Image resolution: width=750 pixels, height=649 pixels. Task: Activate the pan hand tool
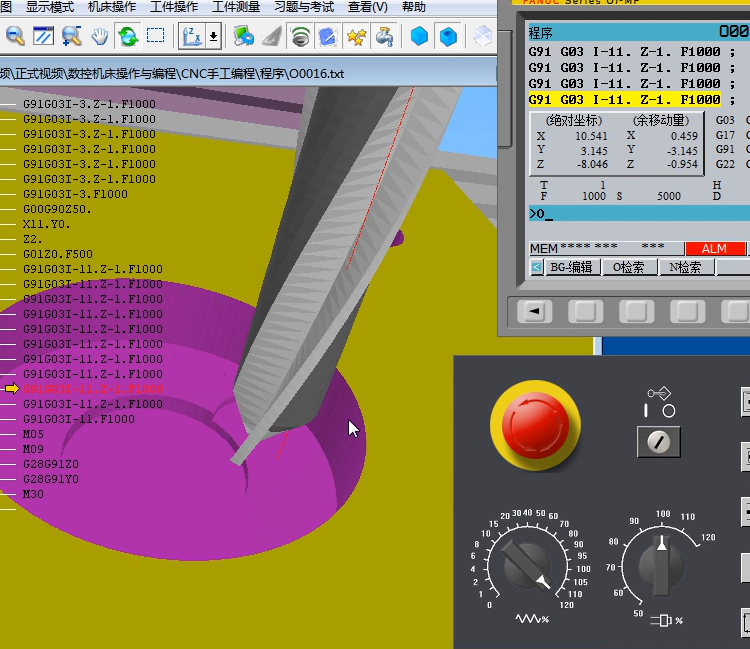tap(99, 36)
